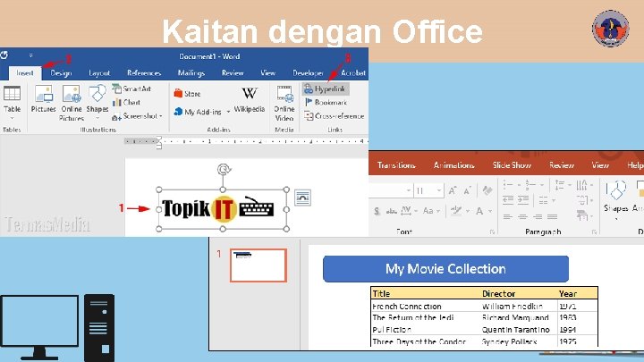644x362 pixels.
Task: Center text in PowerPoint
Action: point(522,216)
